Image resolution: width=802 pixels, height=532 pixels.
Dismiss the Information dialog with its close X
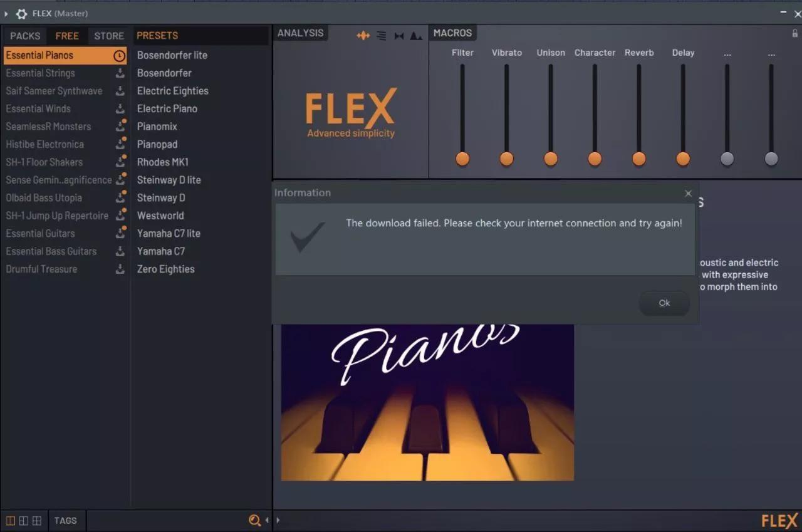point(688,193)
